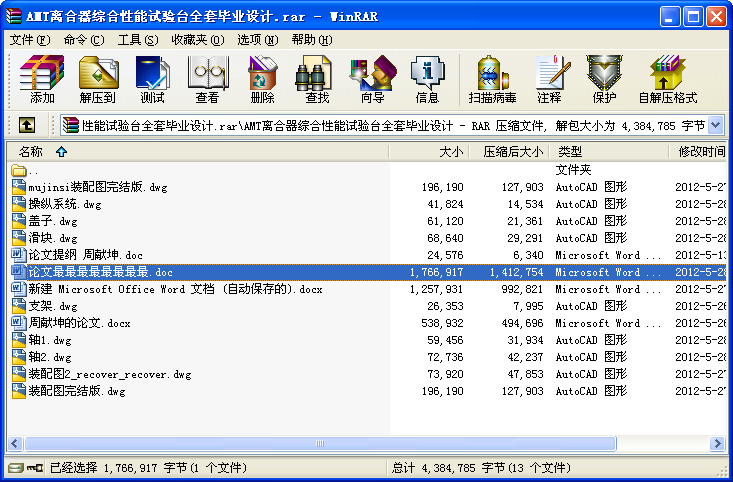Screen dimensions: 733x482
Task: Click the horizontal scrollbar right arrow
Action: (716, 443)
